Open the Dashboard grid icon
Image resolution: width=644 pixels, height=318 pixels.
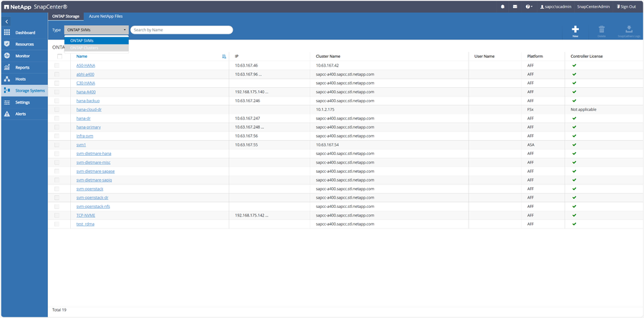(x=7, y=32)
